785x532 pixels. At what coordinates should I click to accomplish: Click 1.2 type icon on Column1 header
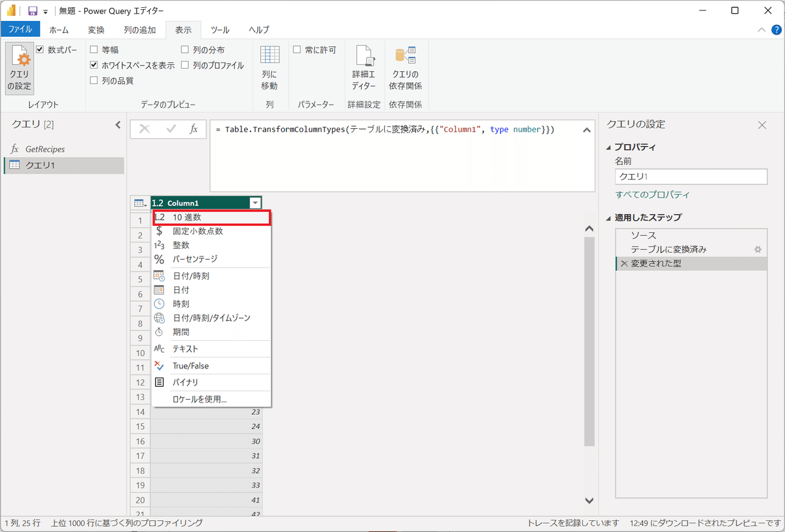pyautogui.click(x=157, y=204)
